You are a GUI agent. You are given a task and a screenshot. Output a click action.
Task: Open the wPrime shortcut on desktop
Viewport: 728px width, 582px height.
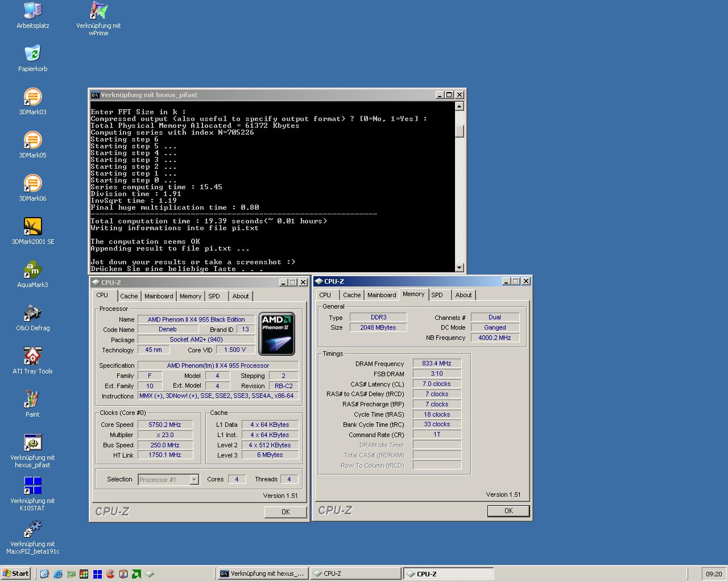(98, 18)
